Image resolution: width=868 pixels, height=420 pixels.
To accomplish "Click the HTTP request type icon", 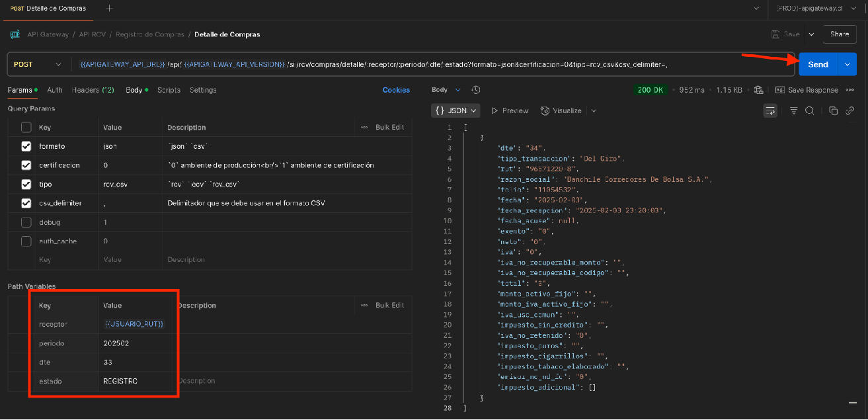I will (15, 34).
